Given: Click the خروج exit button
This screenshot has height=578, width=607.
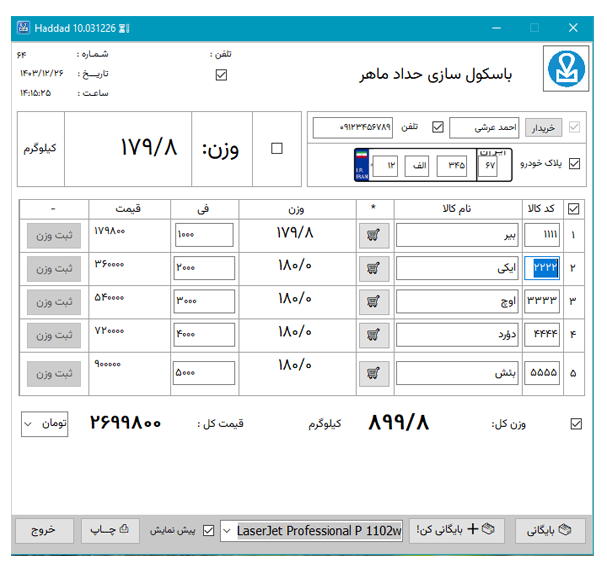Looking at the screenshot, I should pyautogui.click(x=45, y=531).
